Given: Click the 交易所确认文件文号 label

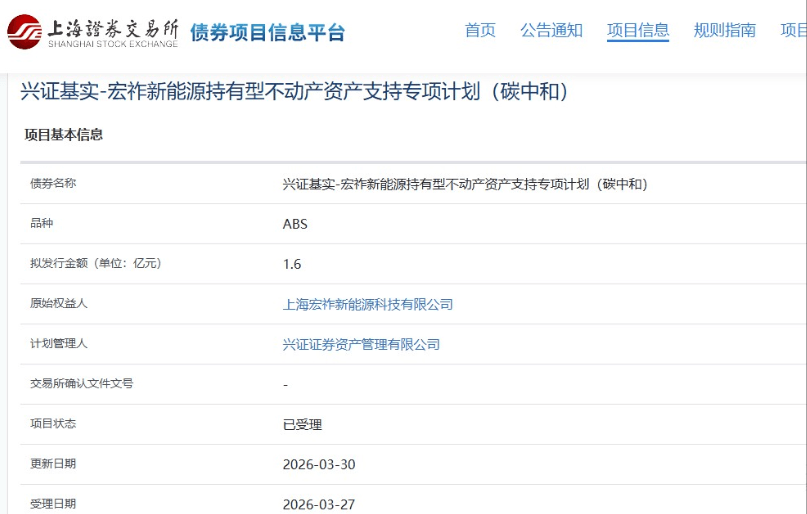Looking at the screenshot, I should click(81, 384).
